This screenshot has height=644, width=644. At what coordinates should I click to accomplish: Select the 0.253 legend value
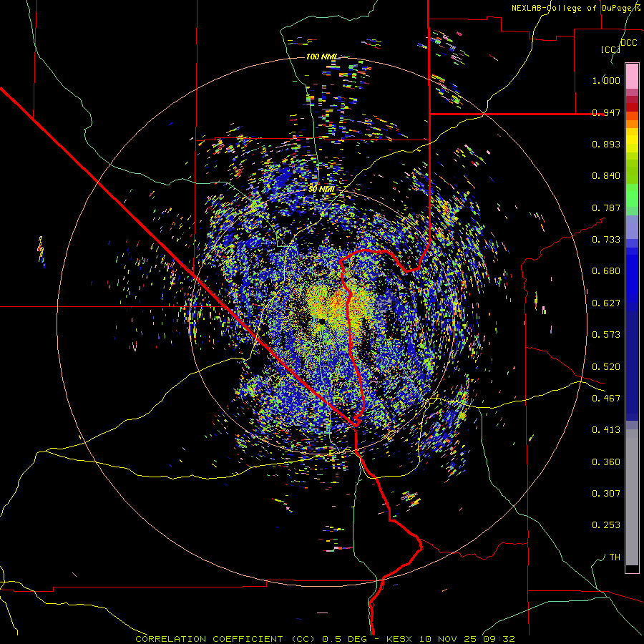tap(606, 525)
